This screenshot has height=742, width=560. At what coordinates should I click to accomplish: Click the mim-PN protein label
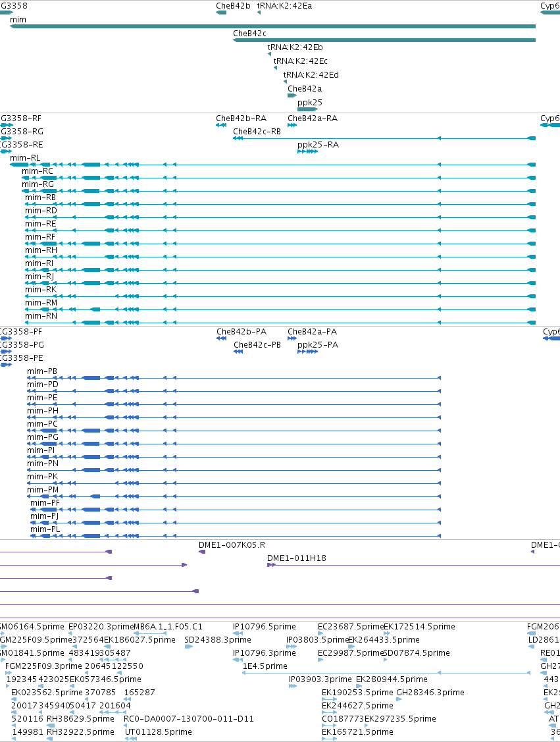coord(43,464)
